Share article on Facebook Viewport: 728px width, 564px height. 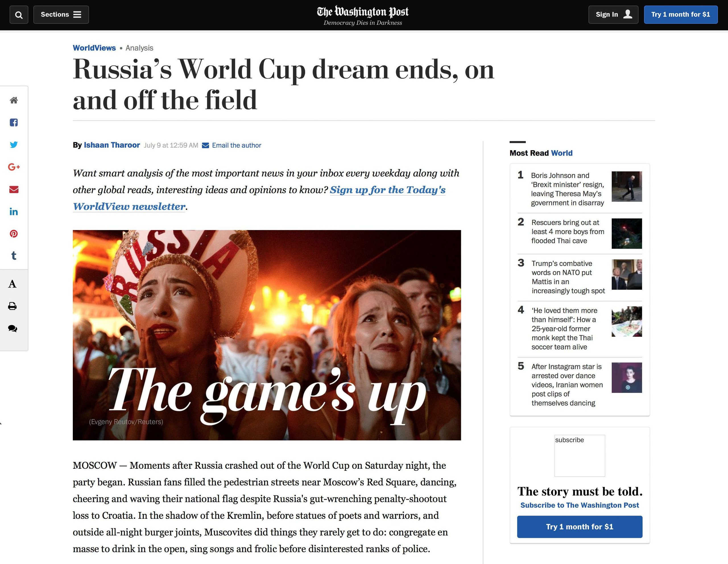(x=14, y=122)
